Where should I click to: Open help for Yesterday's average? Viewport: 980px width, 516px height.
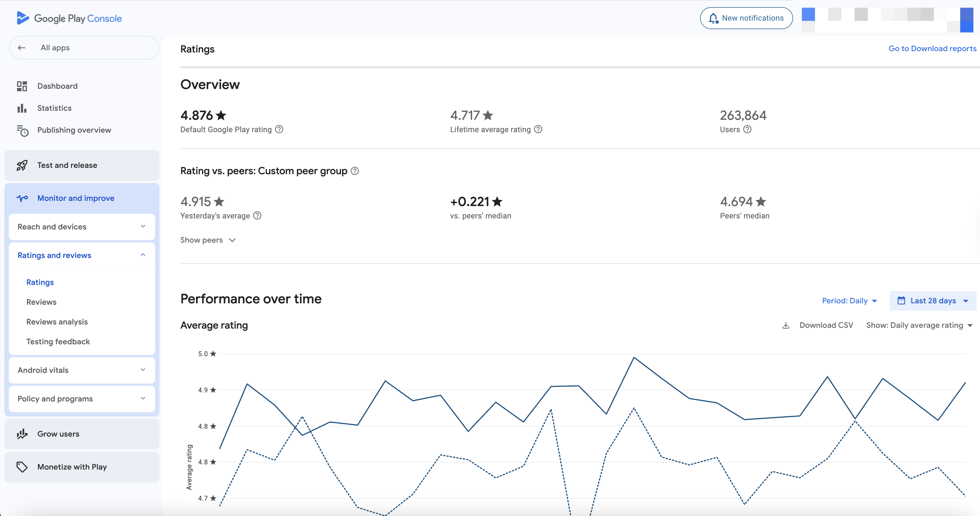[x=257, y=216]
